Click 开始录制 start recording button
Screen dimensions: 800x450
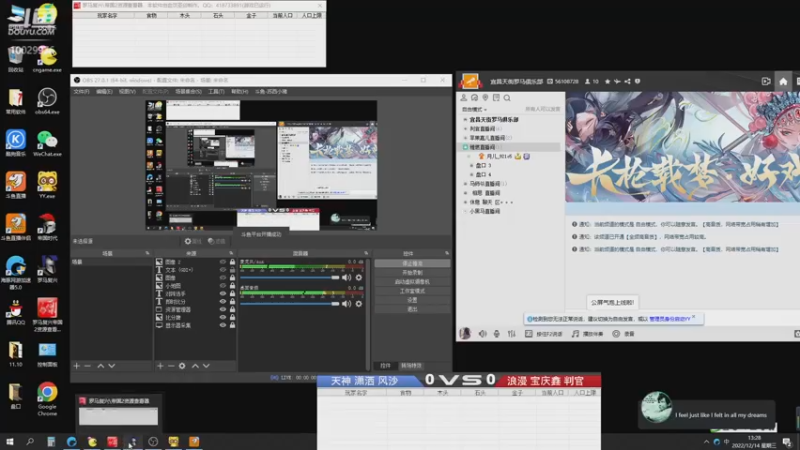[412, 273]
